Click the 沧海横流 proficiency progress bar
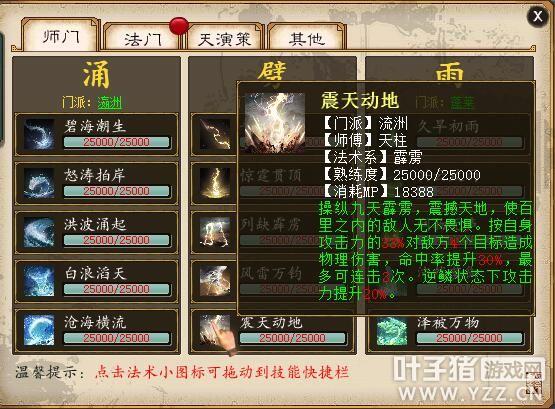 (117, 338)
